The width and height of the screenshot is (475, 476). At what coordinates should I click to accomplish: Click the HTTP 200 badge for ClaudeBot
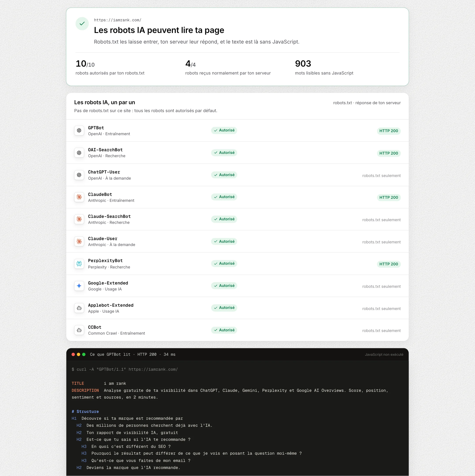[389, 197]
